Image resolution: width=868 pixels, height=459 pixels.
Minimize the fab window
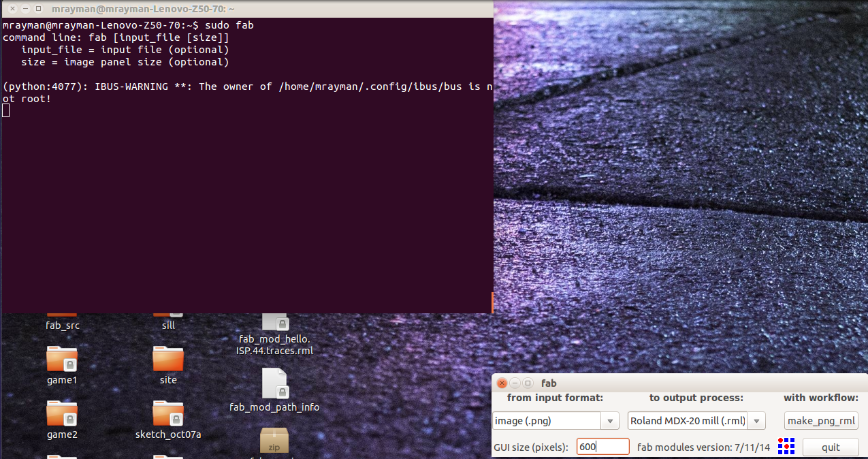click(515, 383)
